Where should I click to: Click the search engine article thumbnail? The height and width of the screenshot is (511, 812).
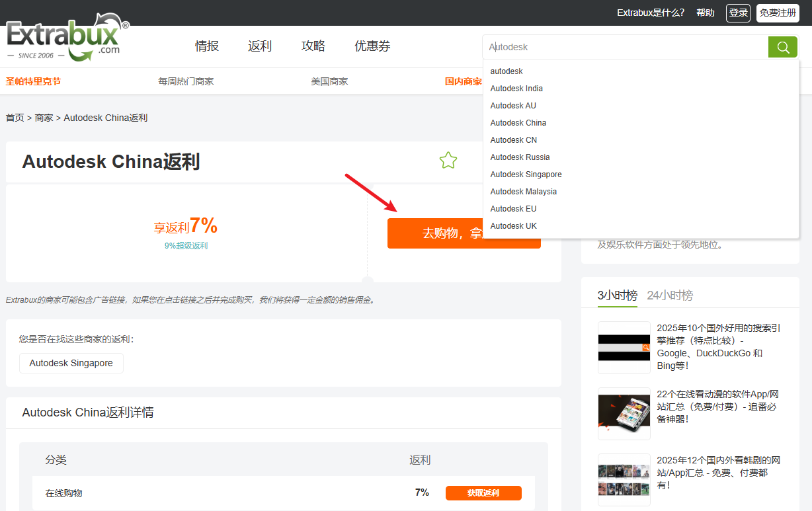624,347
